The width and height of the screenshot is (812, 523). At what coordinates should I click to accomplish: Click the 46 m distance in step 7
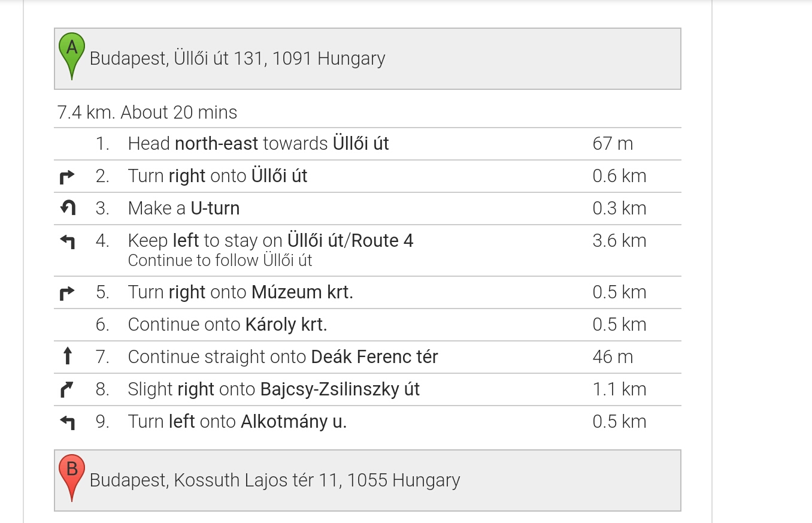click(613, 357)
